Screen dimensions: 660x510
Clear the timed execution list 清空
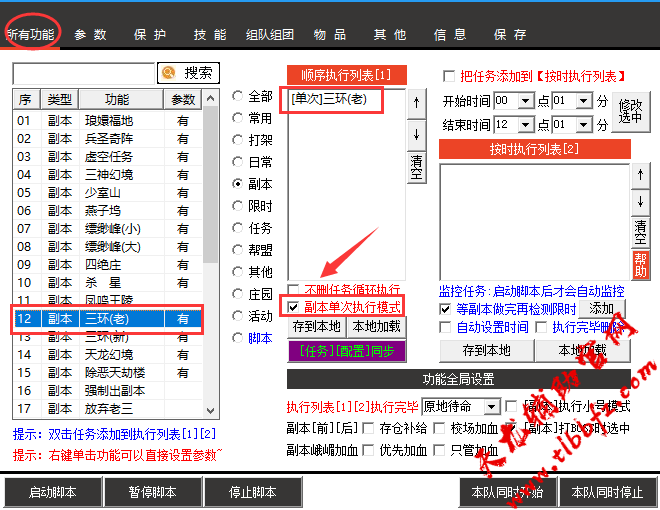tap(641, 232)
